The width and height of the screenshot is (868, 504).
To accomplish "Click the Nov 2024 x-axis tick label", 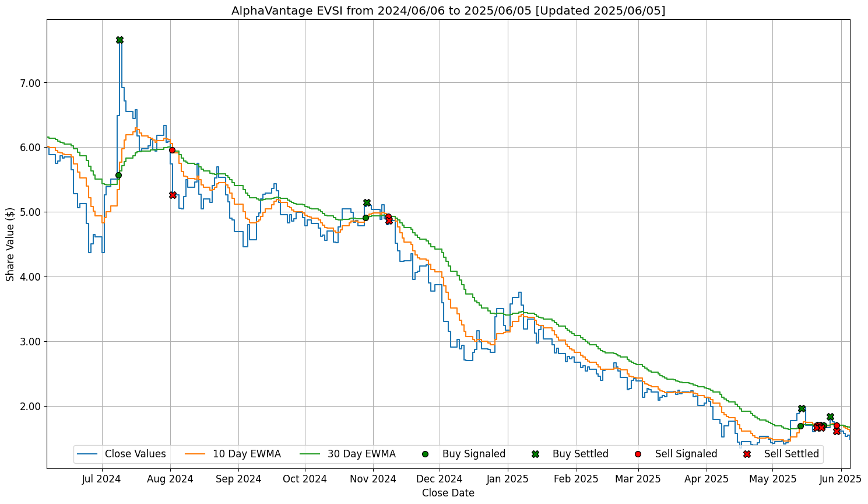I will 373,479.
